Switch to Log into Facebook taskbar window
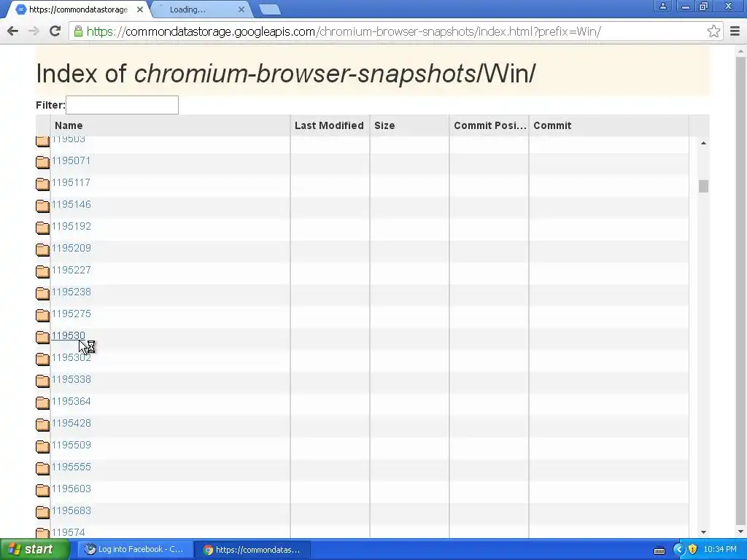The image size is (747, 560). click(136, 550)
